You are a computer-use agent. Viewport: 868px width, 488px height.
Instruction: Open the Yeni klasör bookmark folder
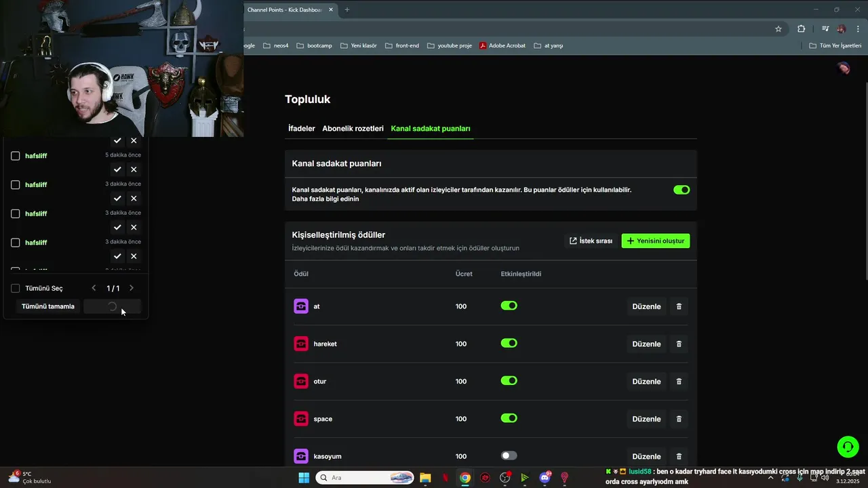[x=359, y=45]
